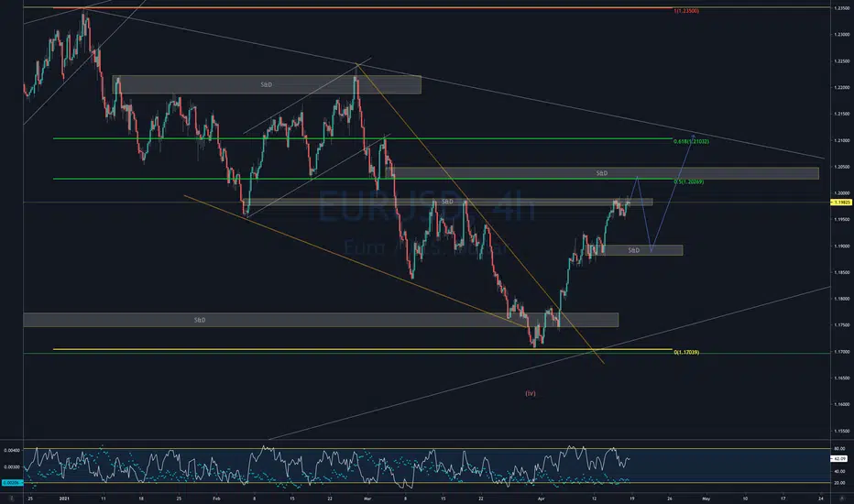Click the Apr label on time axis
This screenshot has width=854, height=504.
(x=541, y=498)
